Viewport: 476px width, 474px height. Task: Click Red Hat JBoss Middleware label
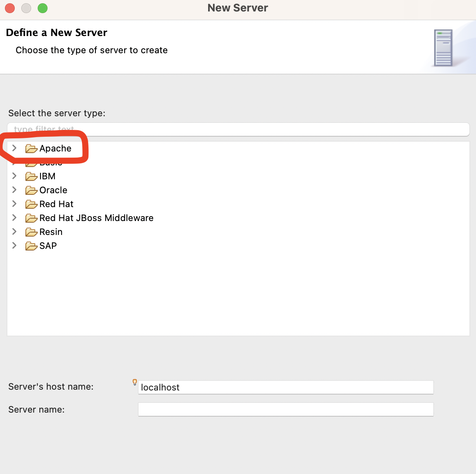coord(97,218)
